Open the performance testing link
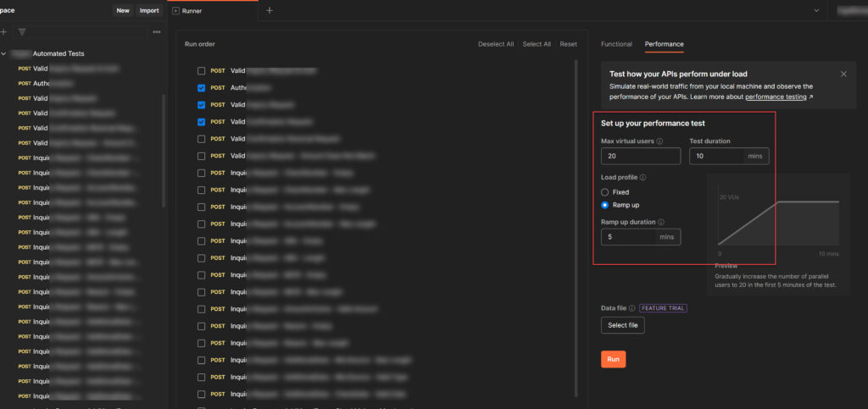 (779, 97)
